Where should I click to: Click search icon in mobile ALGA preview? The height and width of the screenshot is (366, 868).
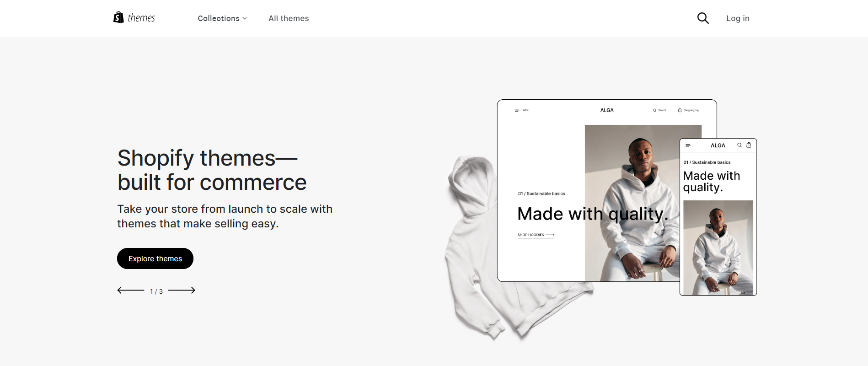coord(739,145)
